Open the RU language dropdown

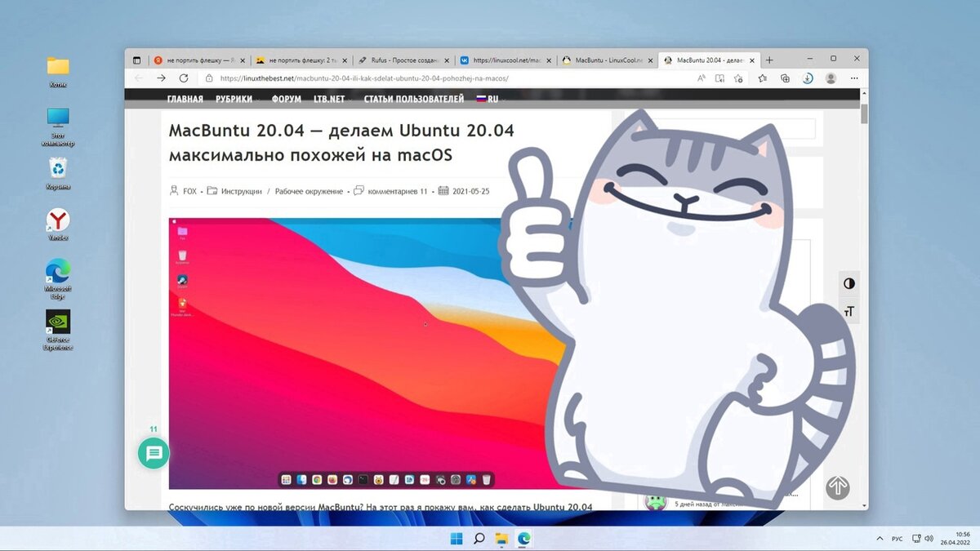pyautogui.click(x=491, y=99)
